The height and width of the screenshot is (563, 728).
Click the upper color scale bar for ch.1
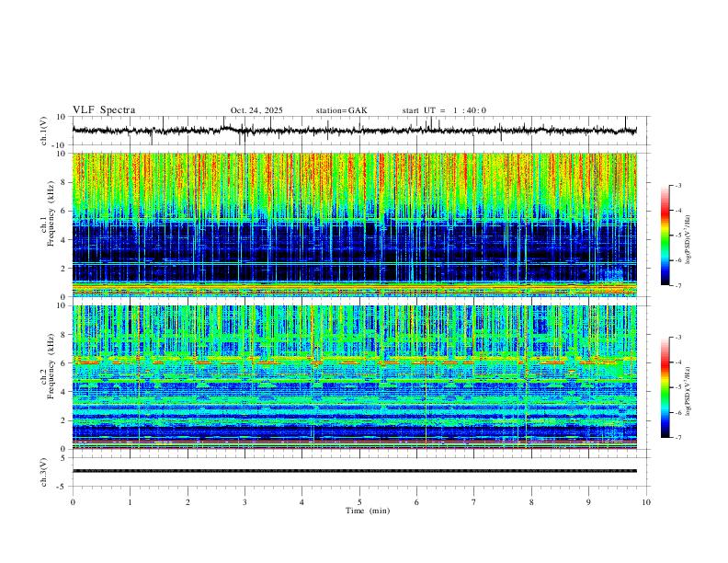[x=665, y=236]
